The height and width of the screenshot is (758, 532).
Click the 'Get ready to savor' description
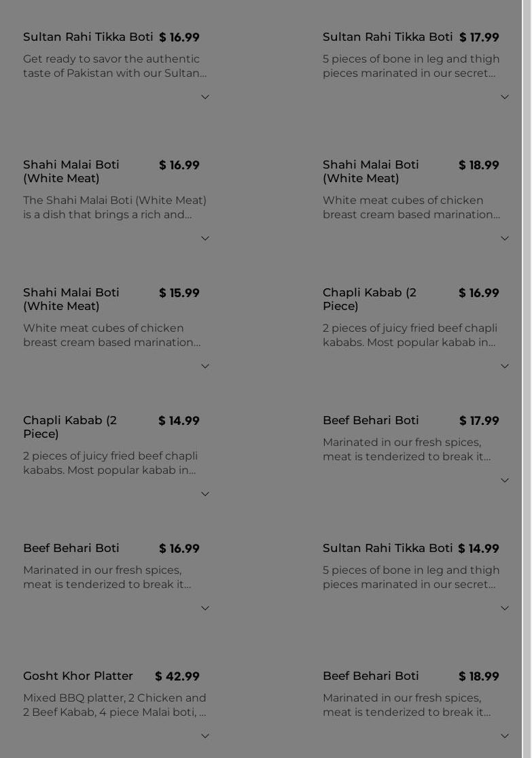pyautogui.click(x=115, y=66)
